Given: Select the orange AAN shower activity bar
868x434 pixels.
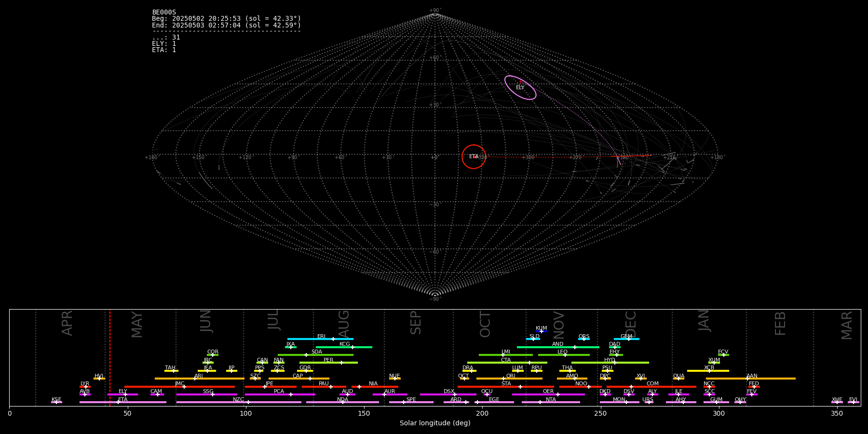Looking at the screenshot, I should 772,379.
